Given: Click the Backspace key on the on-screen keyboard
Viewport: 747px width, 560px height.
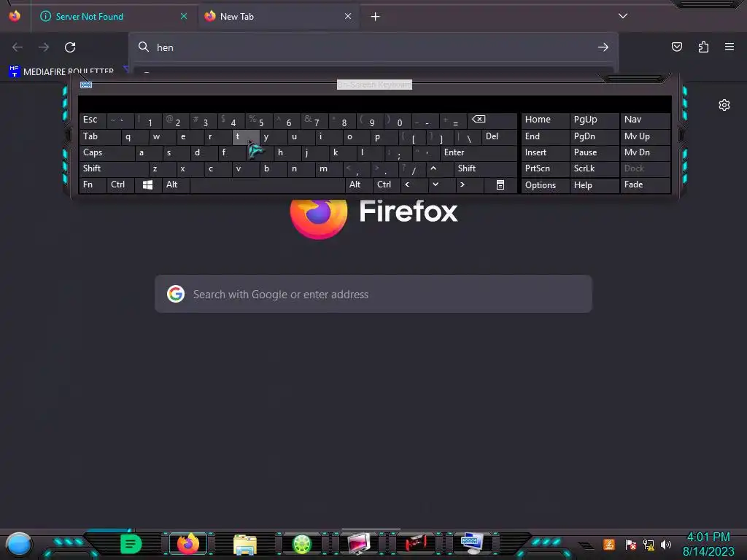Looking at the screenshot, I should click(492, 120).
